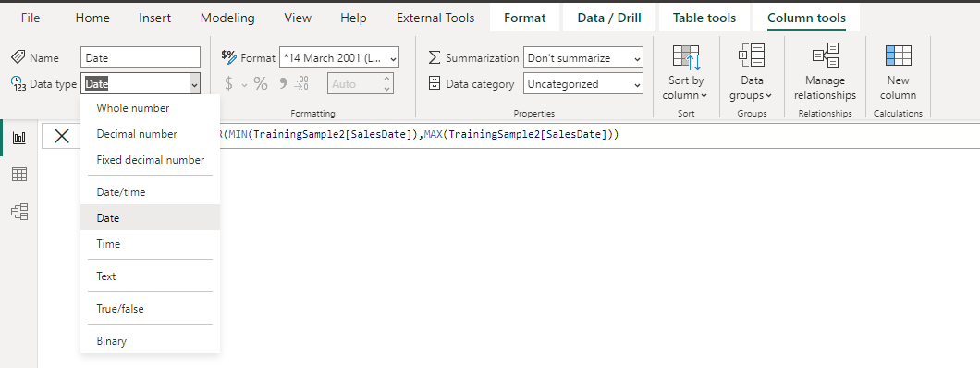The image size is (980, 368).
Task: Click the Sort by column icon
Action: 686,57
